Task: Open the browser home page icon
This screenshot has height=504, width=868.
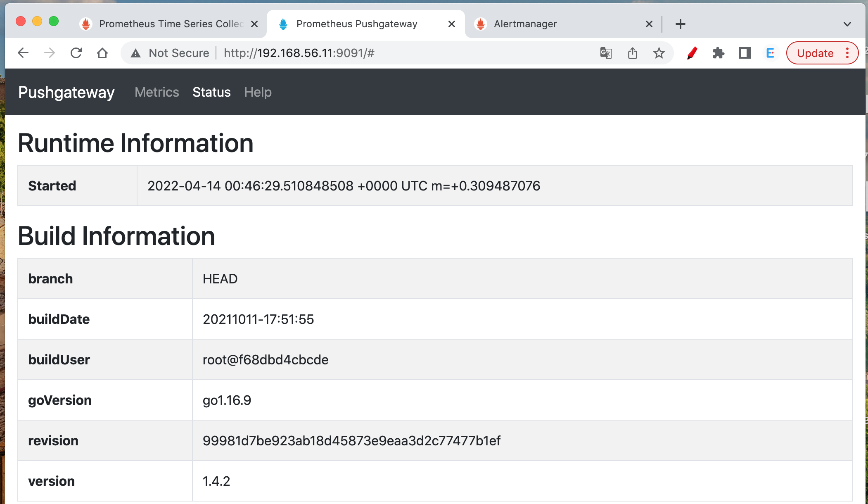Action: point(102,53)
